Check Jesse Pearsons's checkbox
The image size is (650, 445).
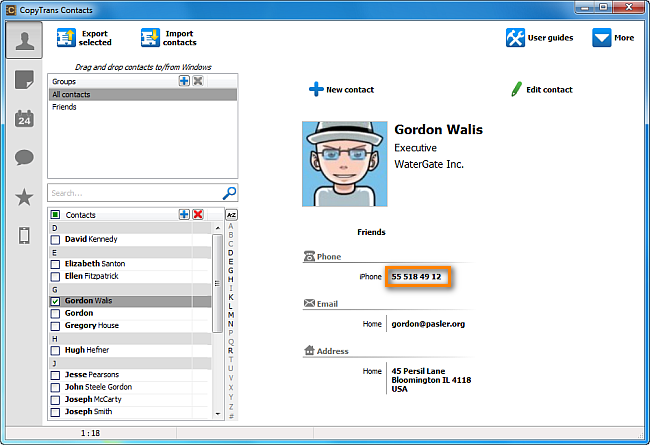(55, 376)
